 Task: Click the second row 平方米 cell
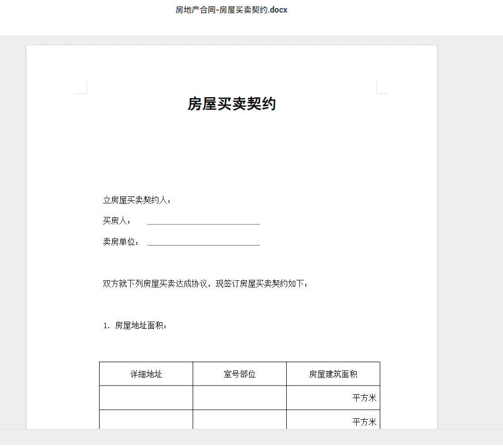333,420
